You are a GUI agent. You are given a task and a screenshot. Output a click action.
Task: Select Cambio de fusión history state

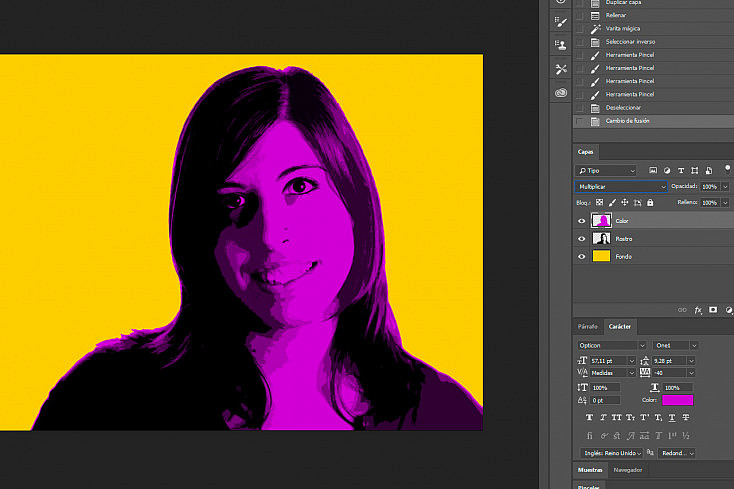(x=653, y=121)
